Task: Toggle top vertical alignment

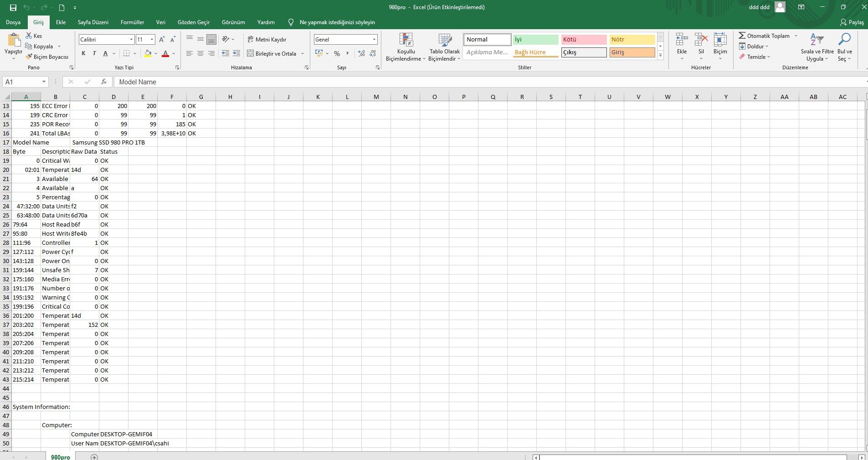Action: pos(190,39)
